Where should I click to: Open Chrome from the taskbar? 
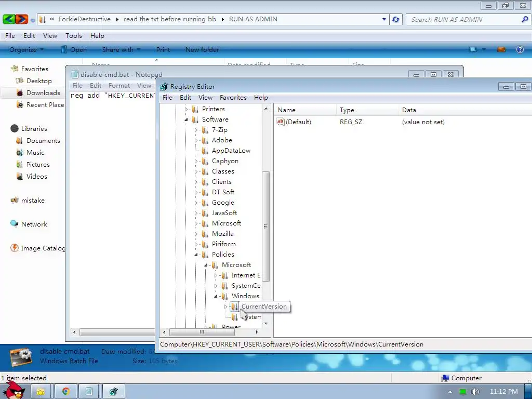point(65,392)
